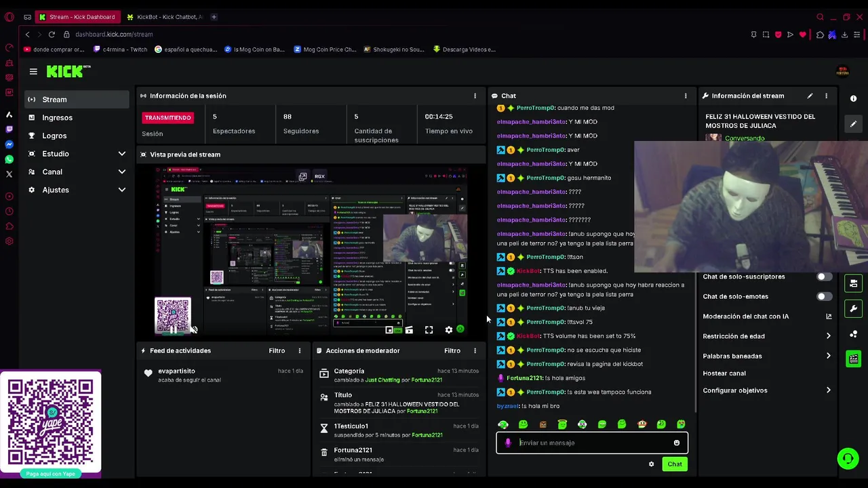Open new browser tab

214,17
